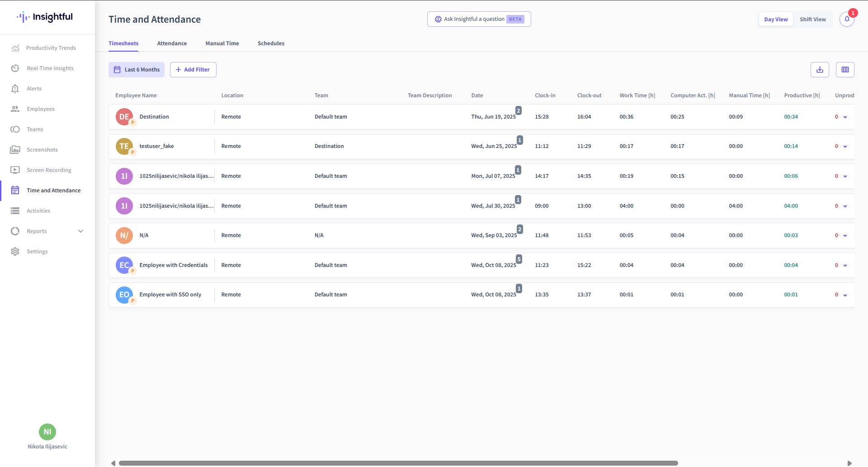Click the Add Filter button
This screenshot has height=467, width=868.
193,70
